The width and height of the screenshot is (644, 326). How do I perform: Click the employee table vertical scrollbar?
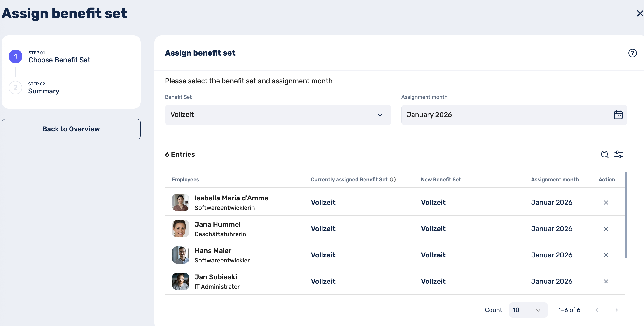626,215
